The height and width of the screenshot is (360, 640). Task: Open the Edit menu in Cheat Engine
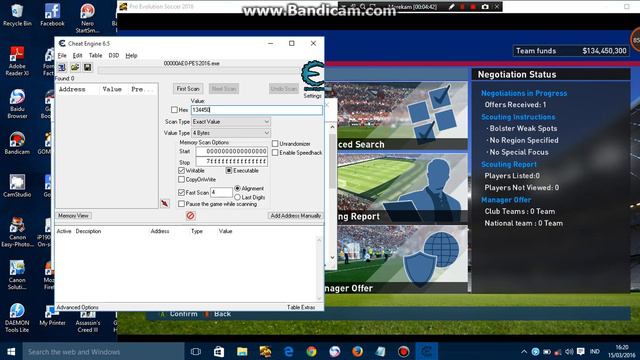pyautogui.click(x=78, y=56)
